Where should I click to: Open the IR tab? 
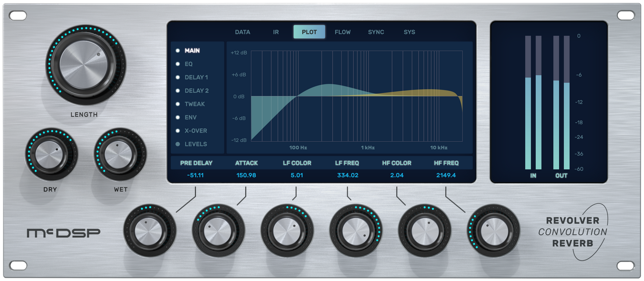pyautogui.click(x=276, y=32)
